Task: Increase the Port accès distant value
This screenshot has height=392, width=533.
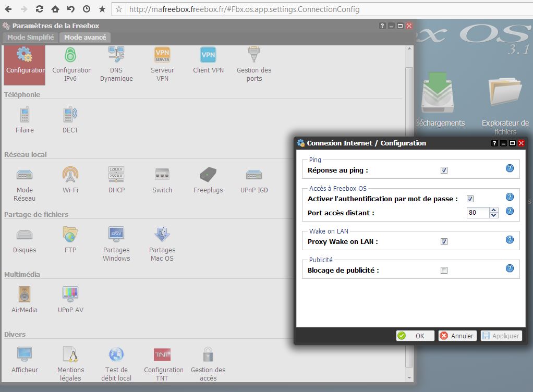Action: pyautogui.click(x=494, y=210)
